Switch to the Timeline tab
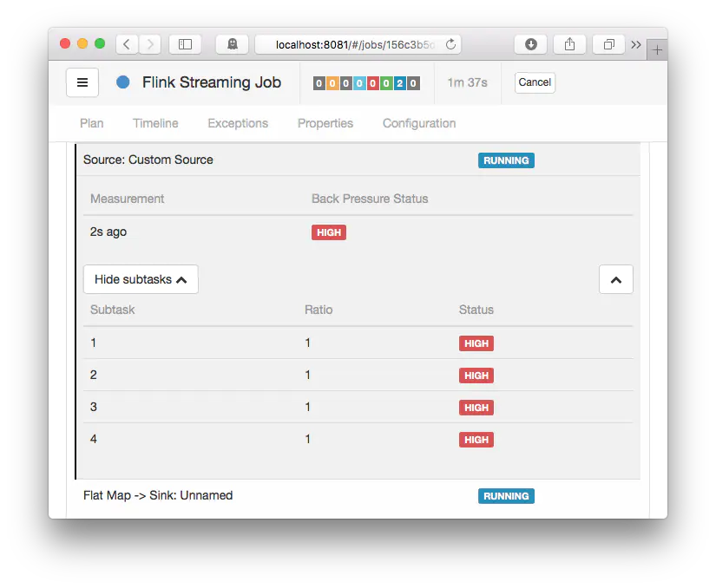This screenshot has height=588, width=716. tap(155, 123)
